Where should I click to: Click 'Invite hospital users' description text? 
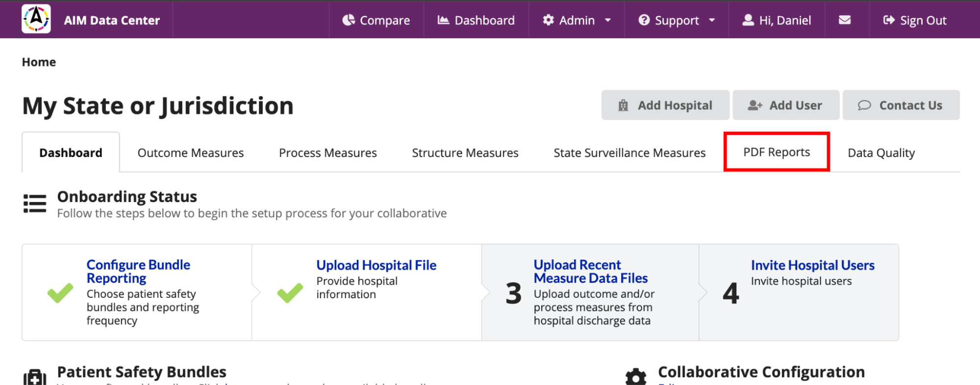(801, 281)
